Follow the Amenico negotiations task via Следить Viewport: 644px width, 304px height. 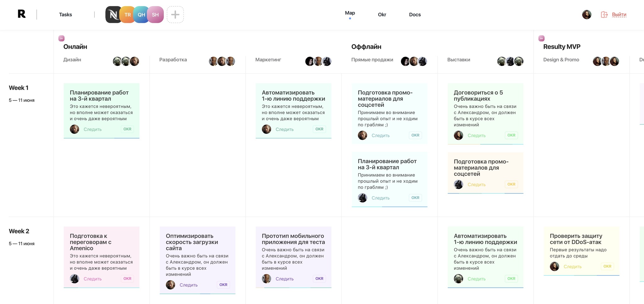92,279
